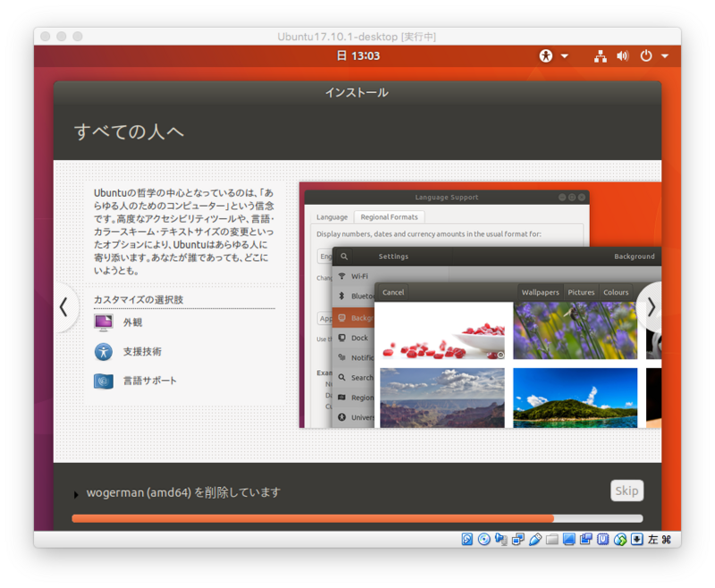Click the カスタマイズの選択肢 heading
The width and height of the screenshot is (715, 588).
(139, 299)
